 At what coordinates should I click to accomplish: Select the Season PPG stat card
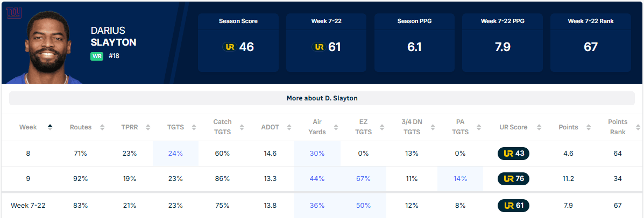pyautogui.click(x=414, y=43)
